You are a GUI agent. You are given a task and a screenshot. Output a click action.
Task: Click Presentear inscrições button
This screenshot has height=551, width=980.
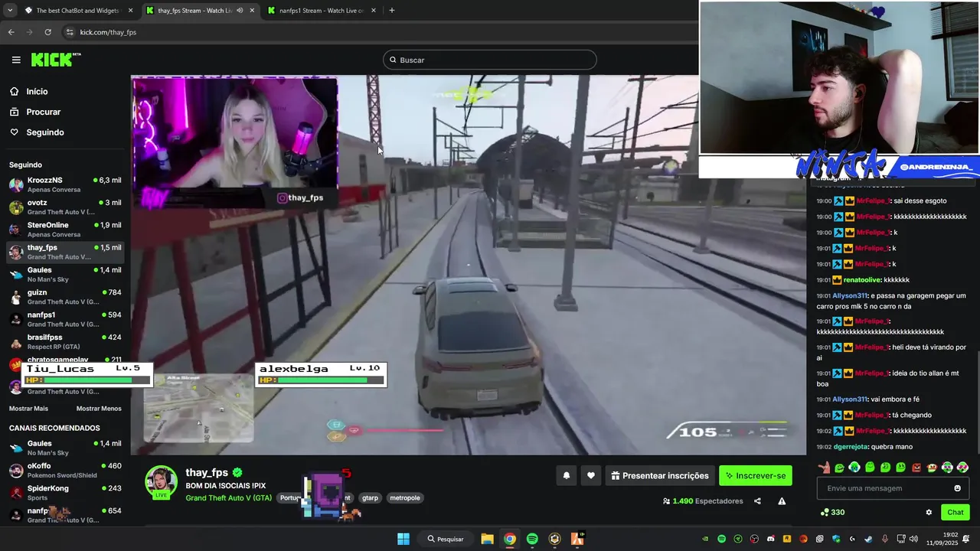click(x=660, y=475)
